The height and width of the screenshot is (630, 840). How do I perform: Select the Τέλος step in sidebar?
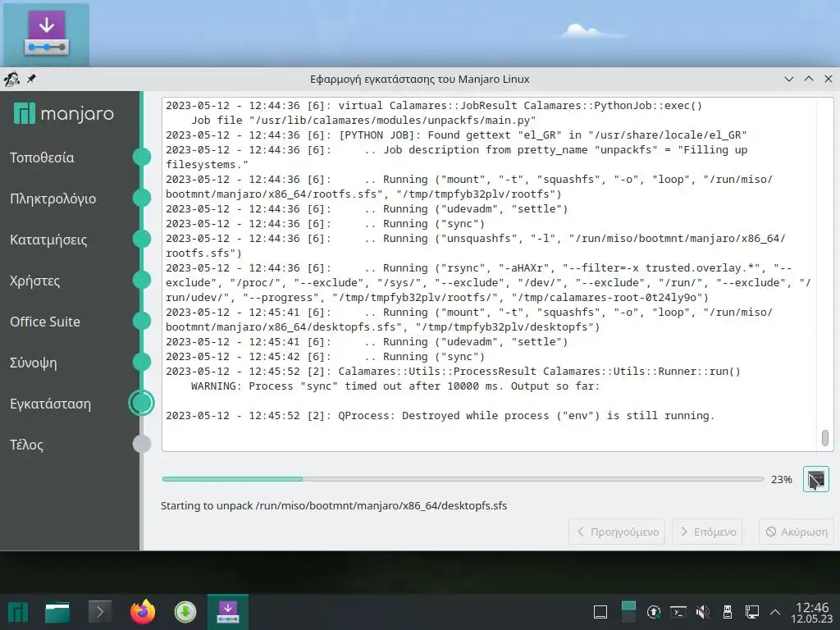(x=26, y=445)
